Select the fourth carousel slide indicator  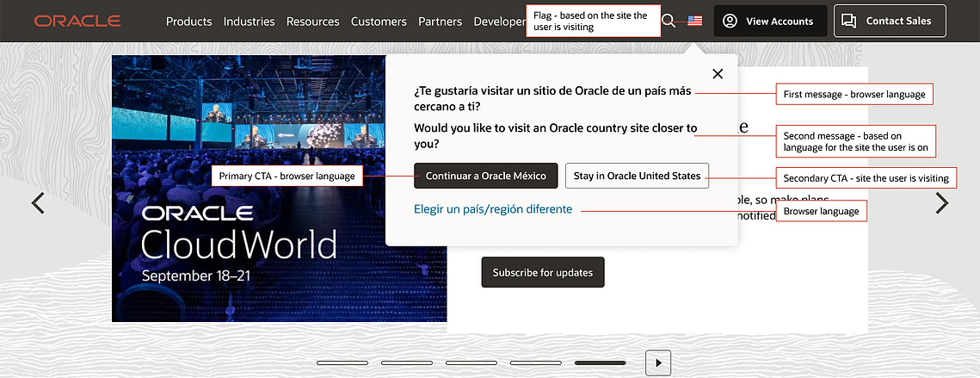pyautogui.click(x=536, y=363)
